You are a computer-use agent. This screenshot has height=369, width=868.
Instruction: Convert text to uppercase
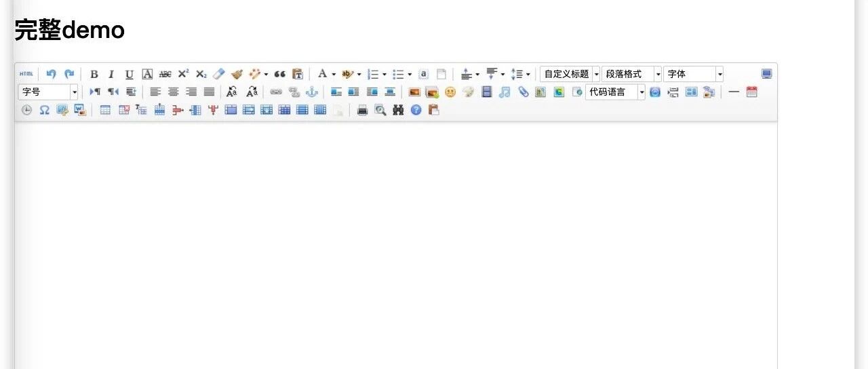[233, 92]
